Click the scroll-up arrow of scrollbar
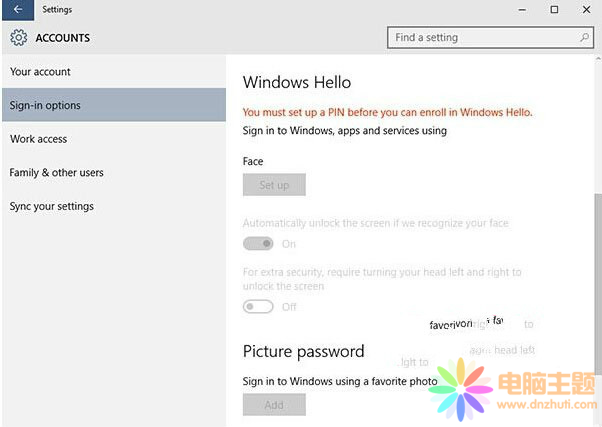602x427 pixels. (x=598, y=59)
